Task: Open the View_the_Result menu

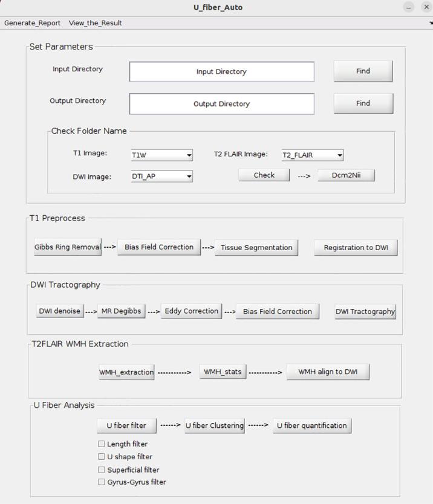Action: pos(95,23)
